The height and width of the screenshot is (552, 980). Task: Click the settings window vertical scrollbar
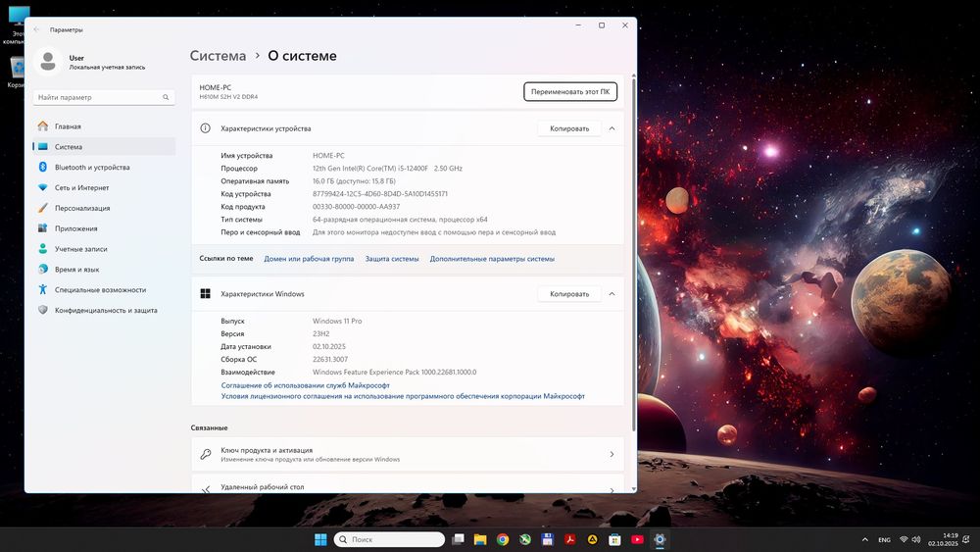point(634,254)
